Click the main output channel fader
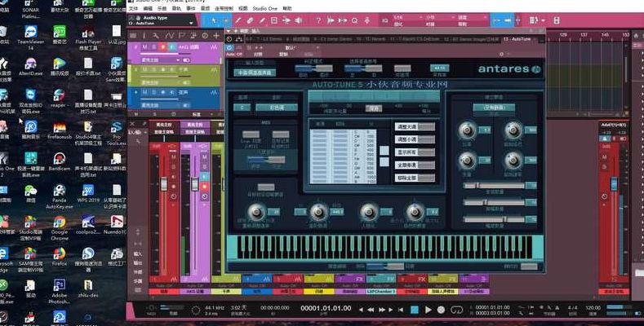The image size is (644, 326). [614, 183]
